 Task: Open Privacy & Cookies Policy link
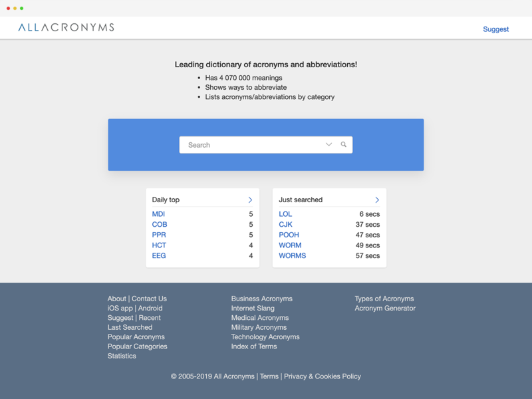[x=323, y=376]
